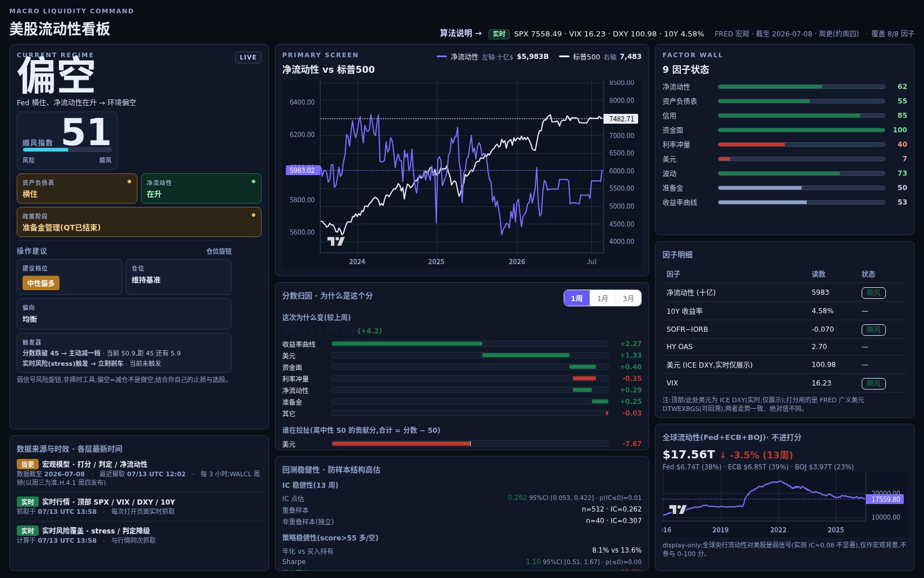Click the 波动 factor bar showing 73

[x=802, y=173]
